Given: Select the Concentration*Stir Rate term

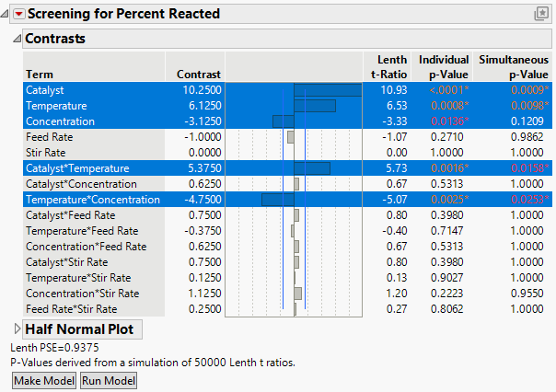Looking at the screenshot, I should tap(82, 294).
